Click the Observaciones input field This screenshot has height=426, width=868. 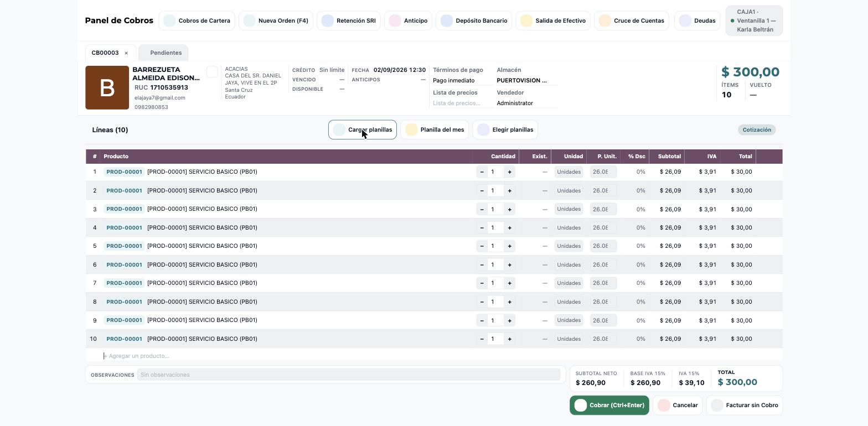(349, 375)
